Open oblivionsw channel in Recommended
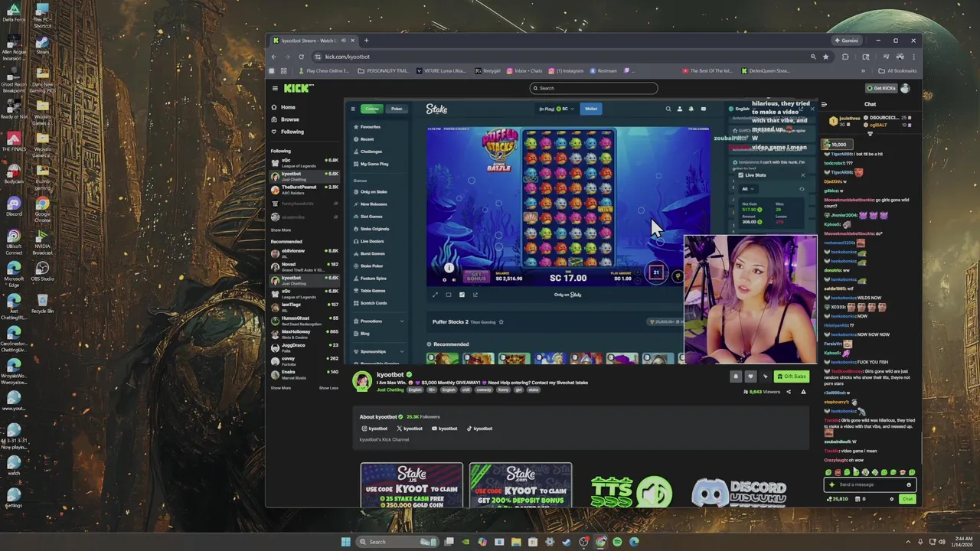 305,253
